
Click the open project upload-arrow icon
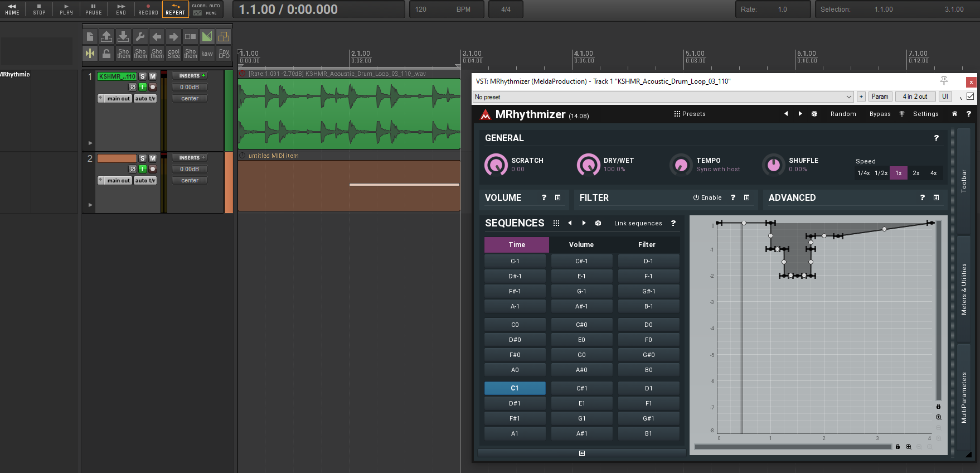click(x=106, y=37)
